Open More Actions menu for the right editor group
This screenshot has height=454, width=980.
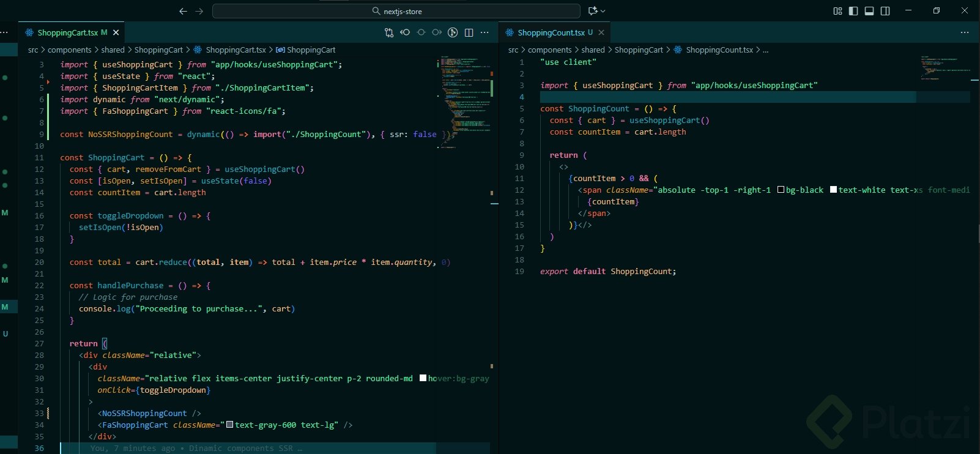tap(965, 32)
